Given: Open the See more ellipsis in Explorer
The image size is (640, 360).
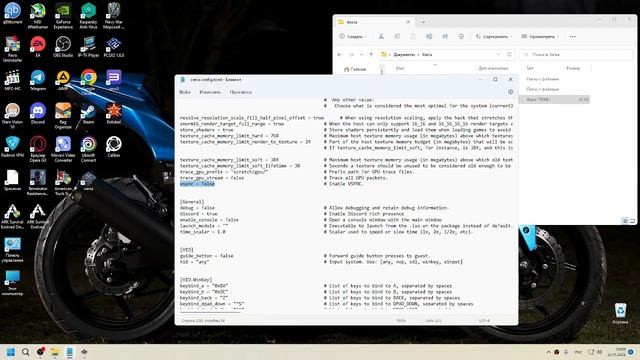Looking at the screenshot, I should click(x=573, y=36).
